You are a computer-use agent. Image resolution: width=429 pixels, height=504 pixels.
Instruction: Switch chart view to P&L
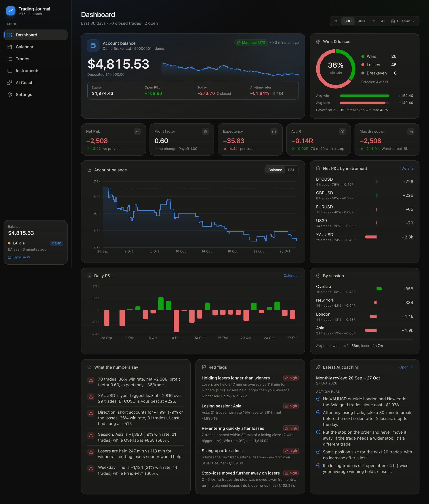tap(291, 170)
